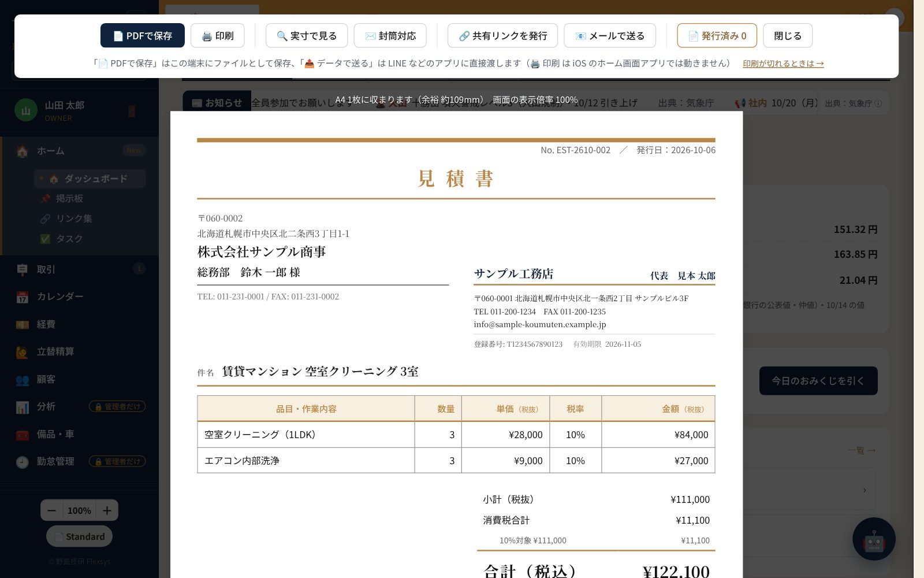Open ホーム in the sidebar
This screenshot has height=578, width=924.
tap(80, 151)
